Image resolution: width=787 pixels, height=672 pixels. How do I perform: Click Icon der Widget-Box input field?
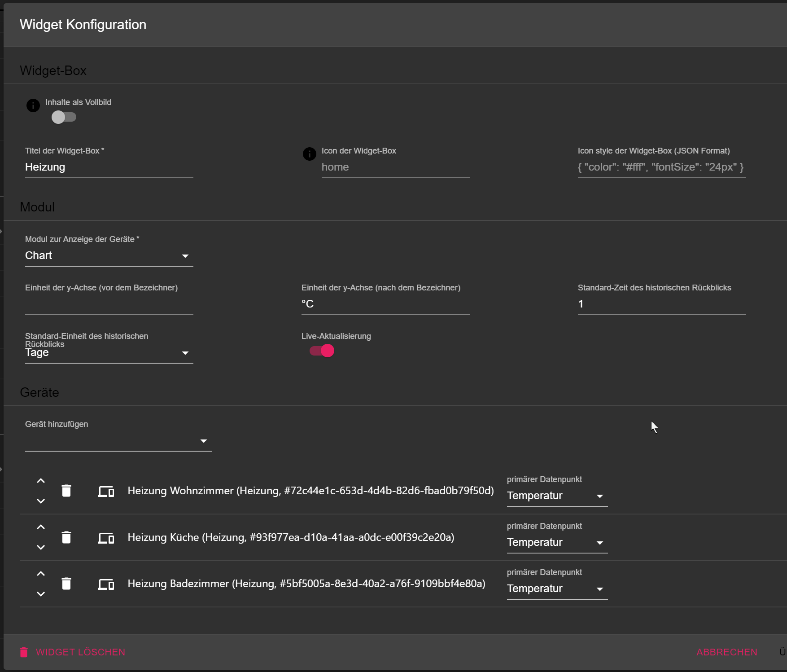click(x=395, y=167)
